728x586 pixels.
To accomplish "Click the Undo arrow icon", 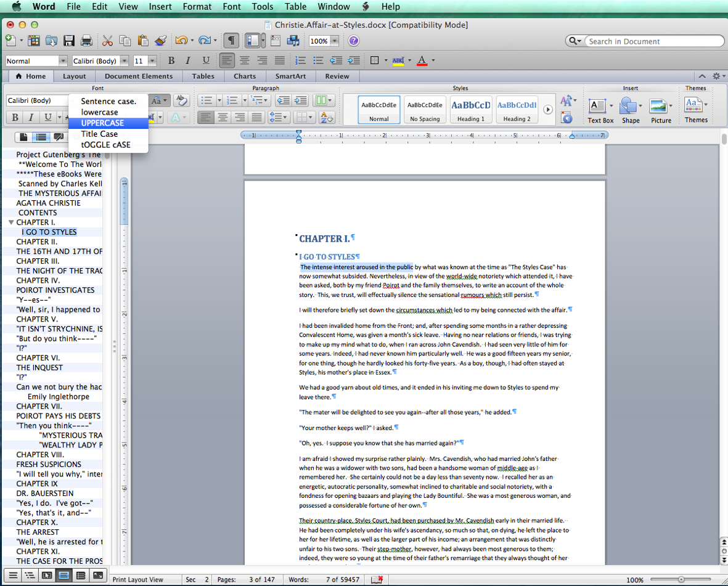I will pos(181,41).
